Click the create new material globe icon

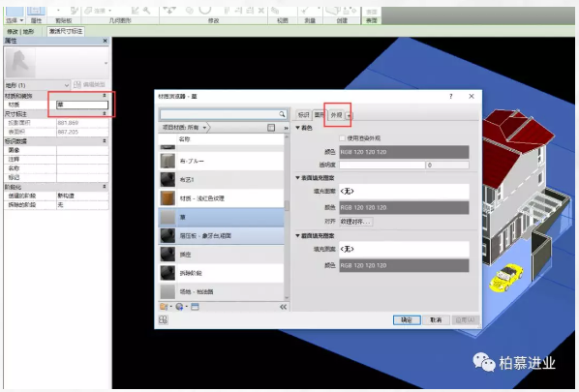179,307
